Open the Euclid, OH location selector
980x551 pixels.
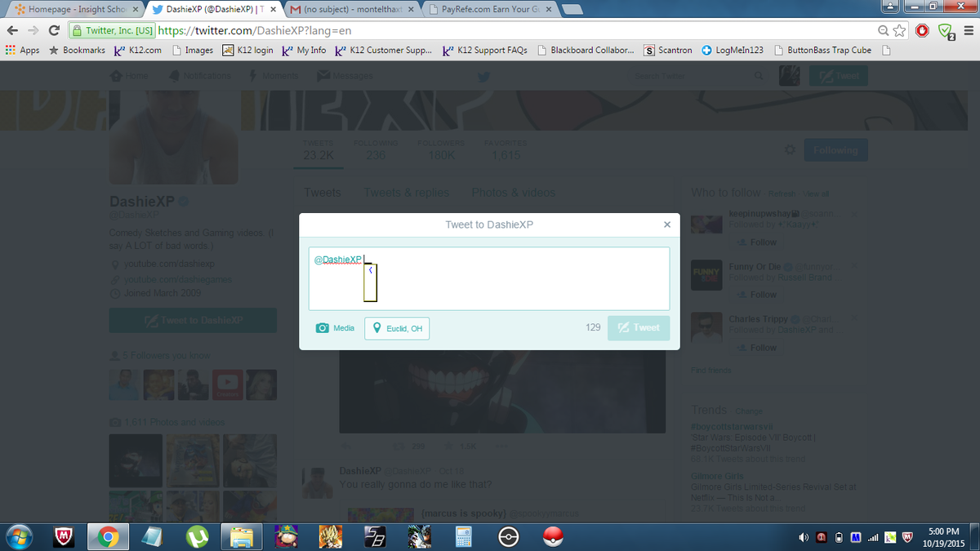pos(397,328)
